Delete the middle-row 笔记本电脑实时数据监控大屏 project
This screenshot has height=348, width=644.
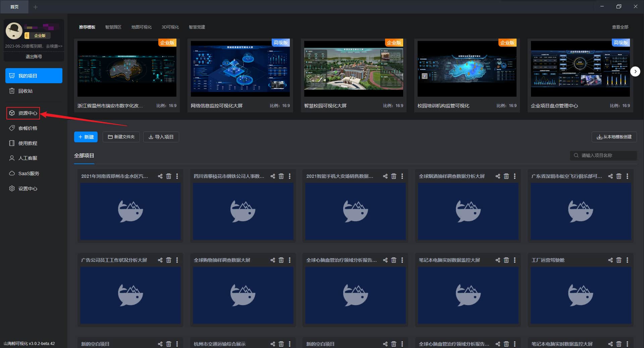(506, 260)
